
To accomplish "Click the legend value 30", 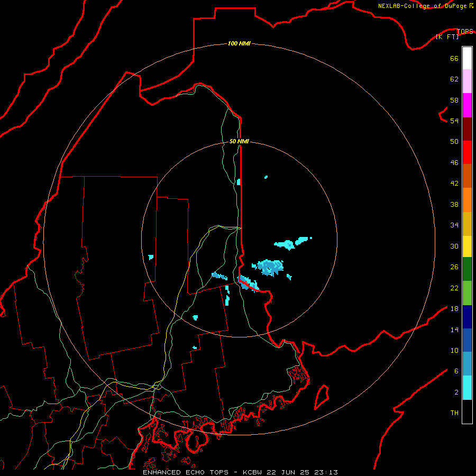I will [454, 246].
